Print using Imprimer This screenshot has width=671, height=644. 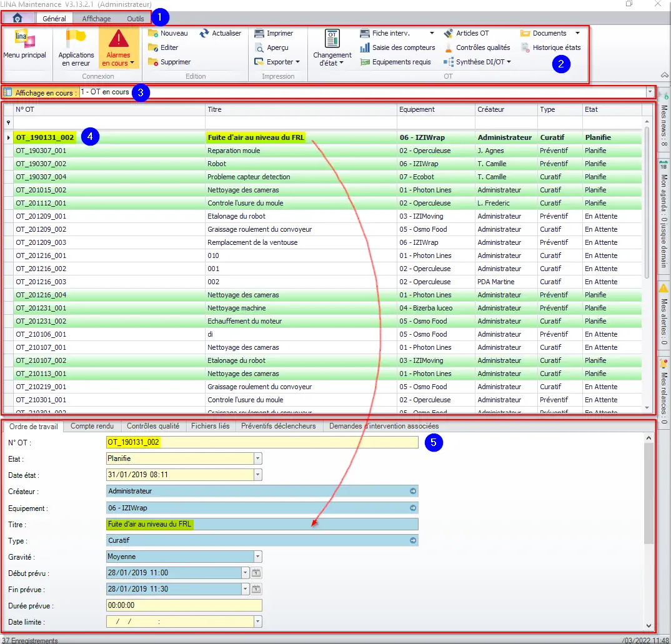[x=274, y=33]
